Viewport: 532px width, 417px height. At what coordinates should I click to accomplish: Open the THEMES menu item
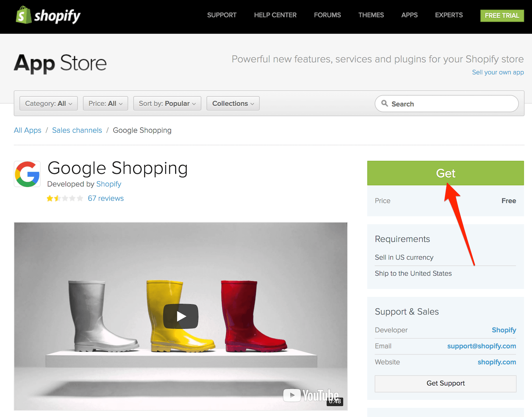tap(371, 15)
